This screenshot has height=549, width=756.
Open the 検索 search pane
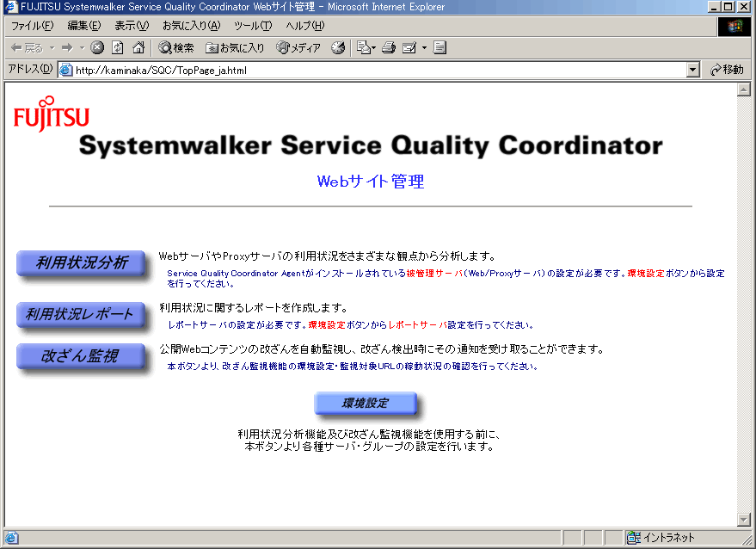pos(176,48)
